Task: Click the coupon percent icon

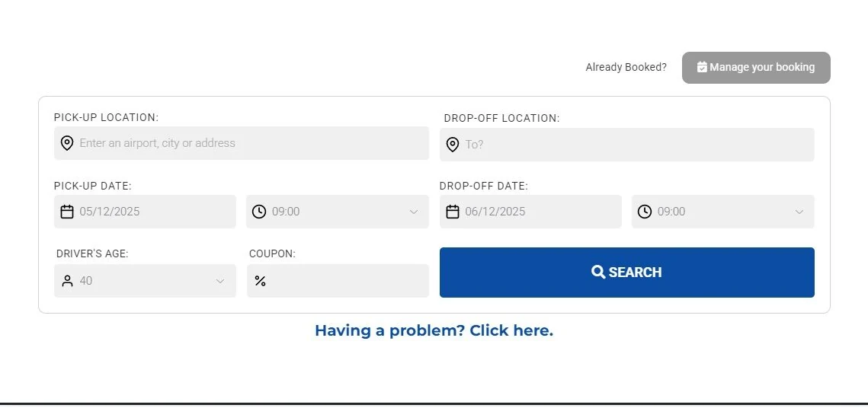Action: [260, 281]
